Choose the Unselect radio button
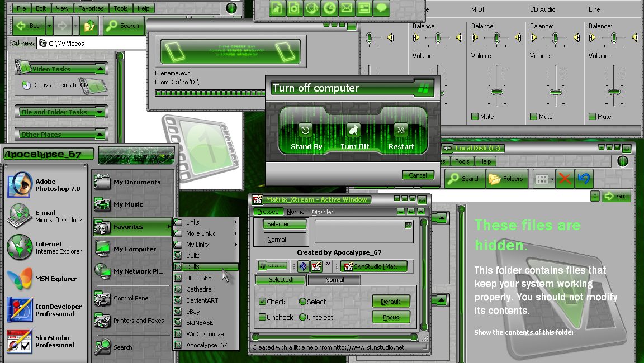The height and width of the screenshot is (363, 644). [302, 317]
